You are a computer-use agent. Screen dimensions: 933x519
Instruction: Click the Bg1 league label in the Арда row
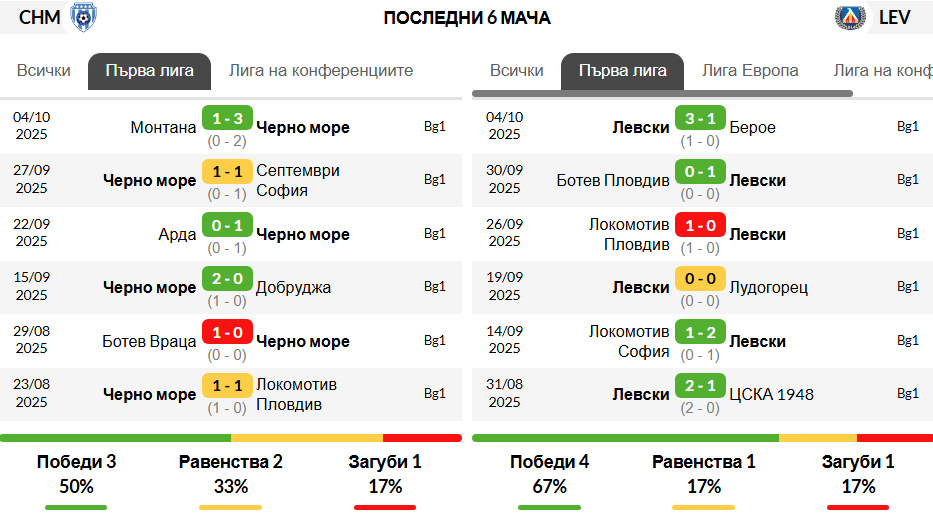[x=434, y=233]
